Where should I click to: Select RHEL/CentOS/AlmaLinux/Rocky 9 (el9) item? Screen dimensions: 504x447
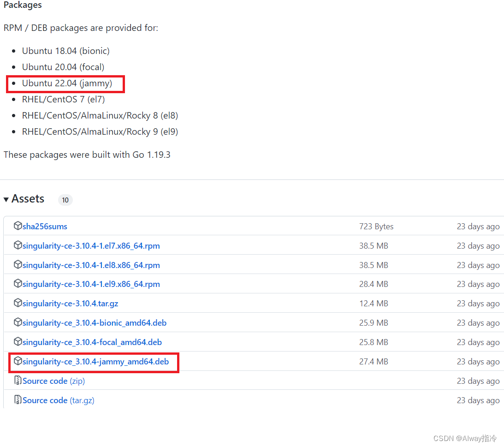100,131
